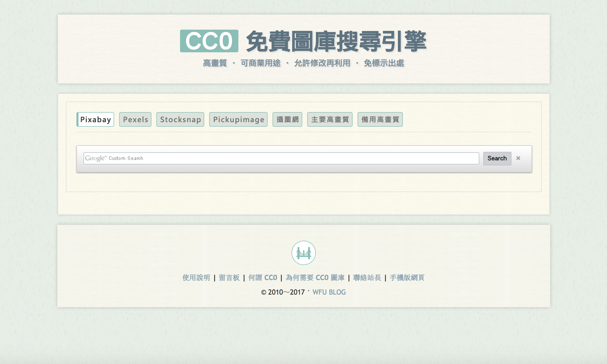Go to the 留言板 link
Image resolution: width=607 pixels, height=364 pixels.
(x=229, y=278)
